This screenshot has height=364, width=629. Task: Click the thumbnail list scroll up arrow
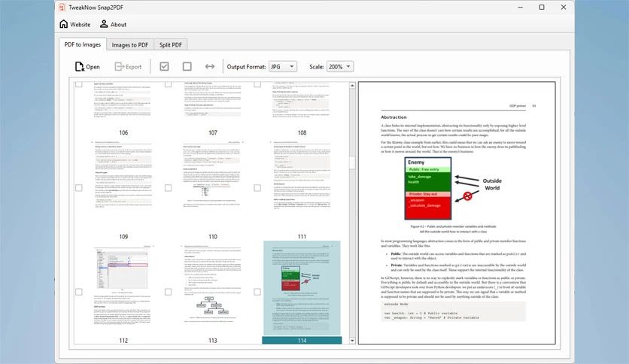click(352, 86)
